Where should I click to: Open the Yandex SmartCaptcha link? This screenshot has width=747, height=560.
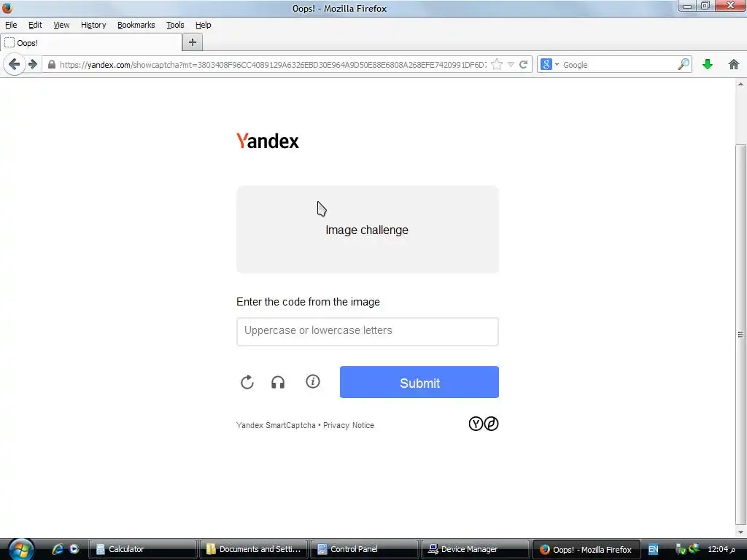276,425
